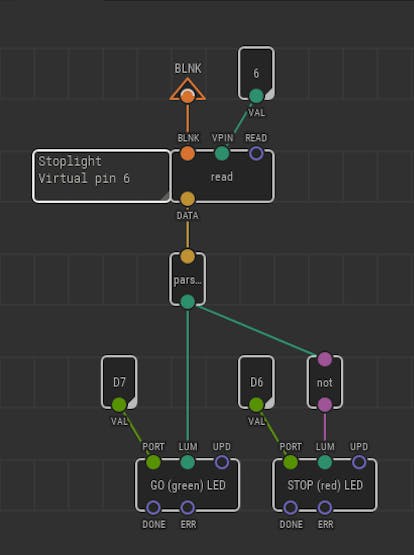Click DONE pin on STOP (red) LED node
Screen dimensions: 414x555
[x=291, y=508]
